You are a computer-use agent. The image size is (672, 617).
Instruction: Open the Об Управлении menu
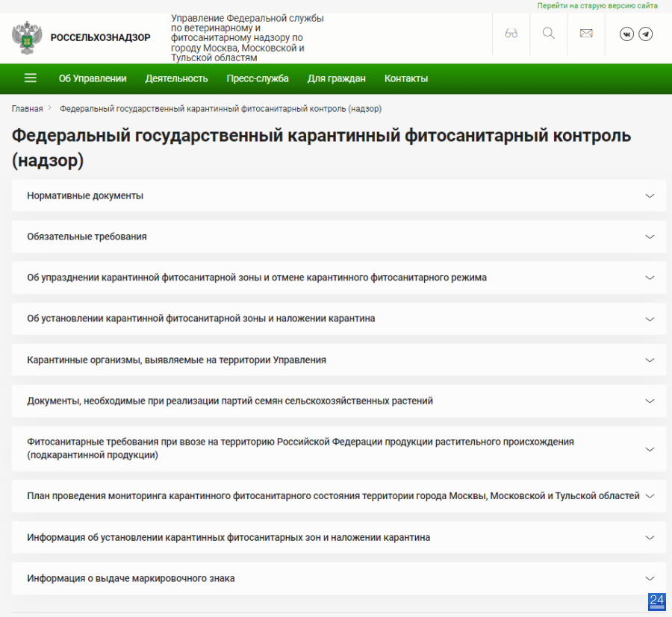tap(93, 78)
